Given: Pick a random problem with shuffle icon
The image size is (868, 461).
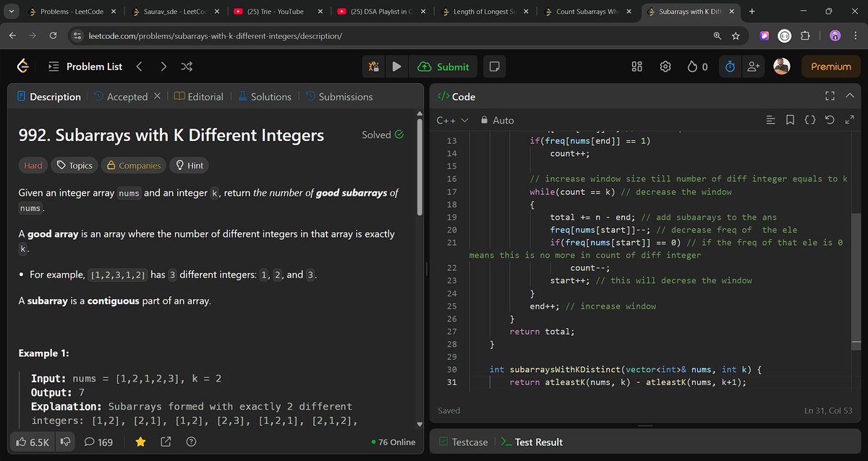Looking at the screenshot, I should pyautogui.click(x=187, y=66).
